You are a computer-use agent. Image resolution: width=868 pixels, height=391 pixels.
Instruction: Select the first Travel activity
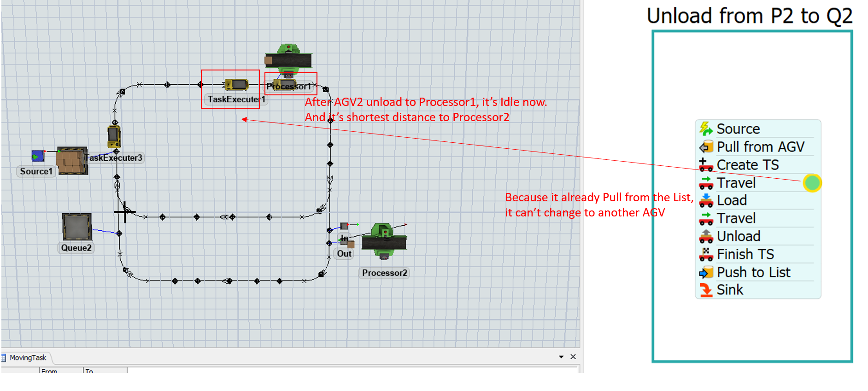[x=736, y=183]
